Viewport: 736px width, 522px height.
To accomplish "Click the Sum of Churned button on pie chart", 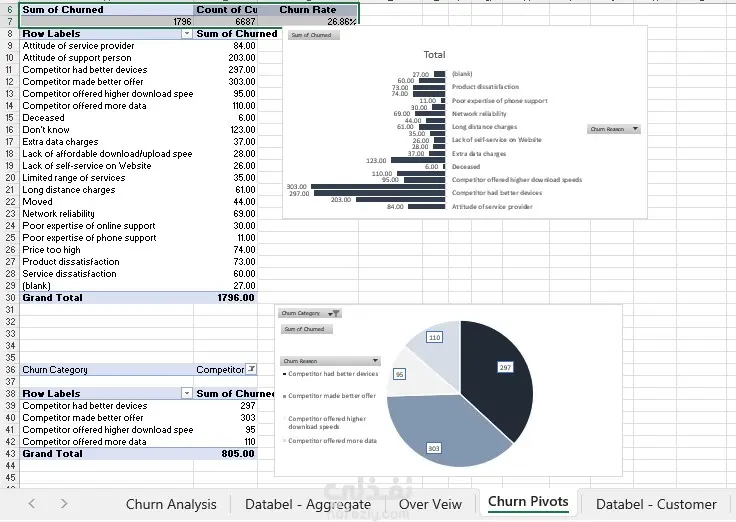I will [x=307, y=329].
